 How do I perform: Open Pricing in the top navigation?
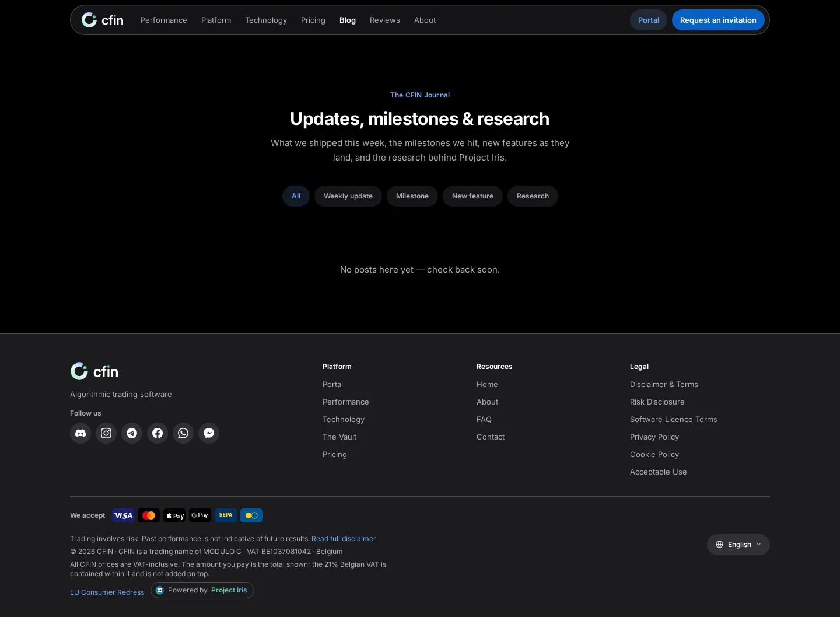(x=313, y=20)
